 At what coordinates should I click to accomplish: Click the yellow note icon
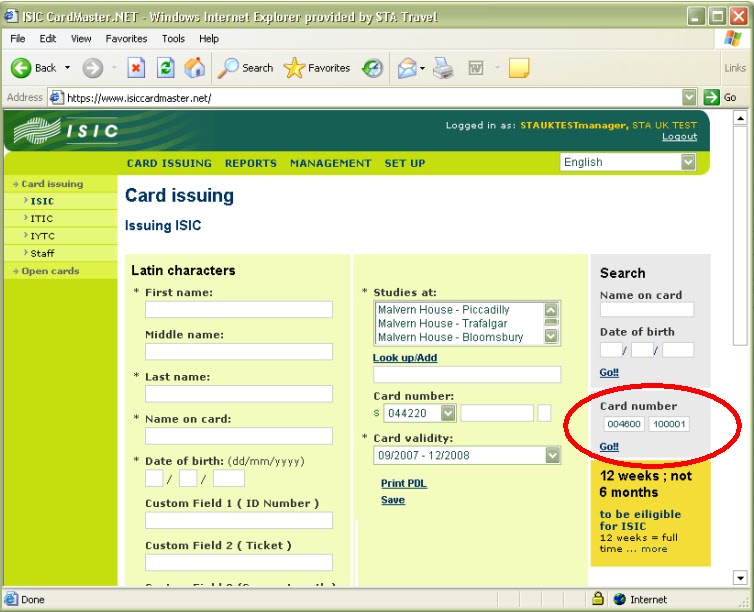coord(519,68)
